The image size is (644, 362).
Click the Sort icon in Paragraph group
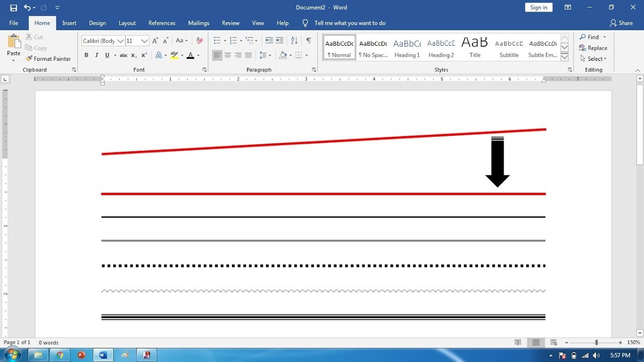pyautogui.click(x=294, y=40)
